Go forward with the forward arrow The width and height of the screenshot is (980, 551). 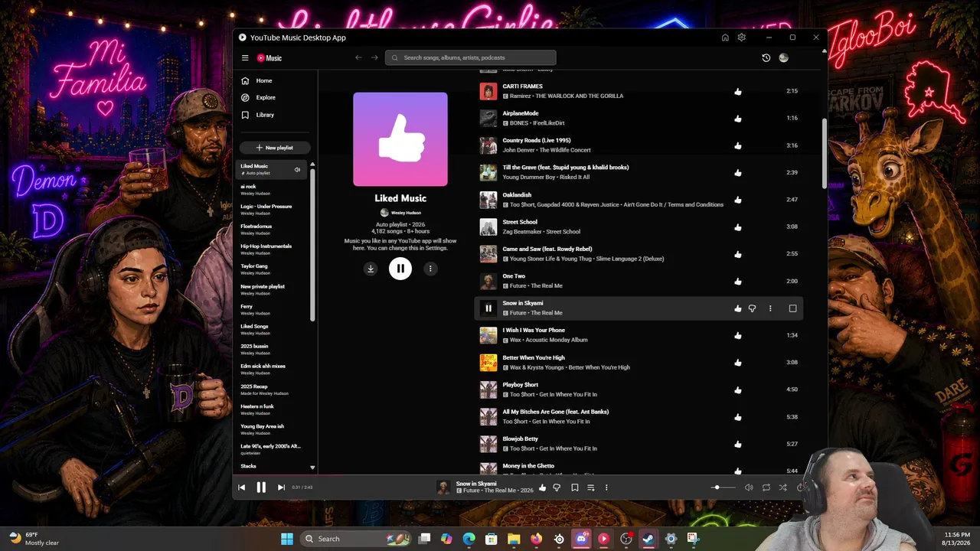pyautogui.click(x=374, y=57)
